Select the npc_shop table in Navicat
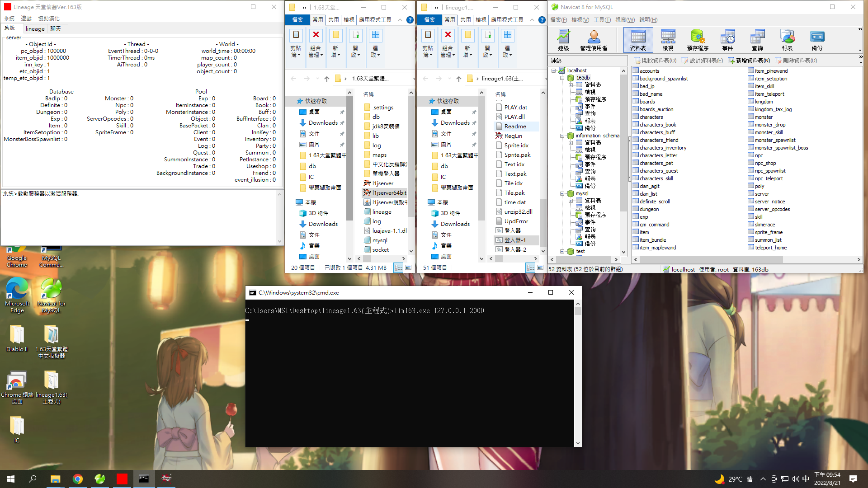This screenshot has height=488, width=868. coord(762,163)
